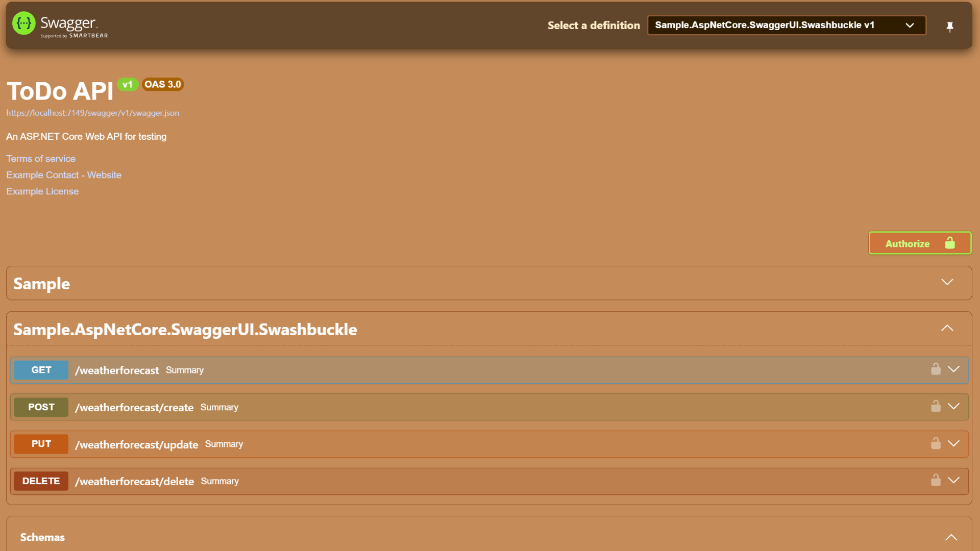
Task: Collapse the Sample.AspNetCore.SwaggerUI.Swashbuckle section
Action: 947,328
